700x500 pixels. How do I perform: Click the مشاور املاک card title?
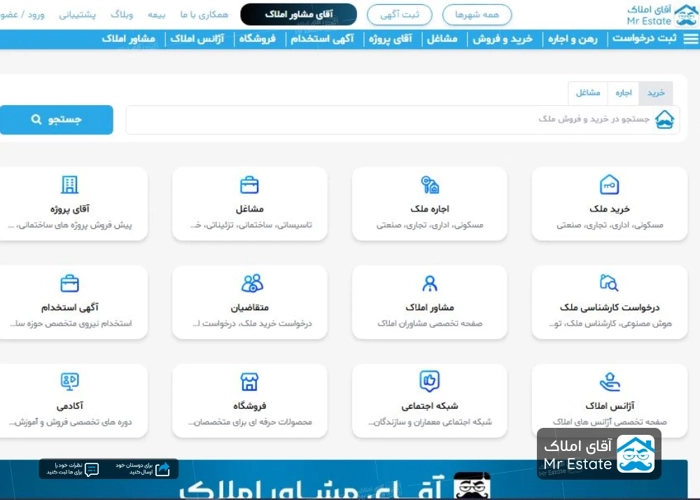(x=429, y=307)
